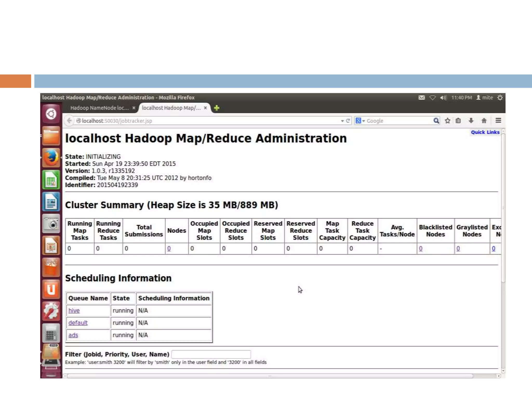Click the Quick Links link
The width and height of the screenshot is (532, 399).
[485, 132]
